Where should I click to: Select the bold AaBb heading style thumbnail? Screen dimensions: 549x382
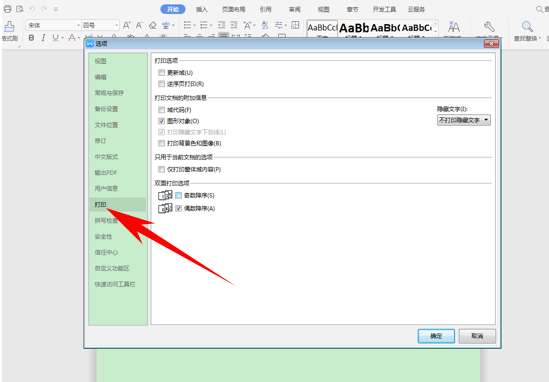[x=354, y=28]
